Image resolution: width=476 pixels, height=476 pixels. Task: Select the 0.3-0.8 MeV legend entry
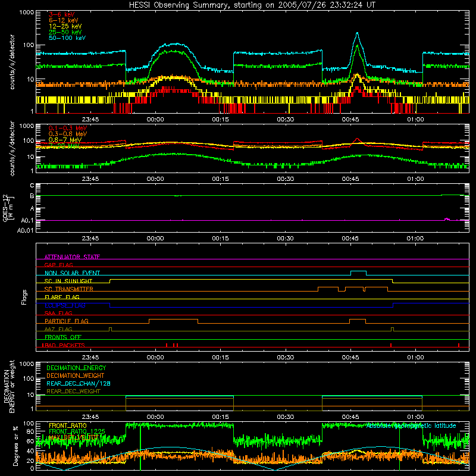67,134
